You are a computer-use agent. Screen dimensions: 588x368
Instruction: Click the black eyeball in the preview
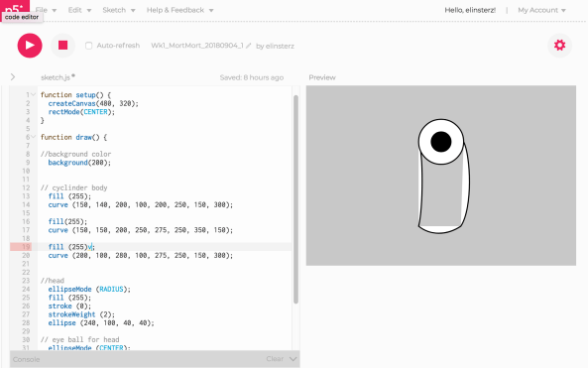point(441,142)
